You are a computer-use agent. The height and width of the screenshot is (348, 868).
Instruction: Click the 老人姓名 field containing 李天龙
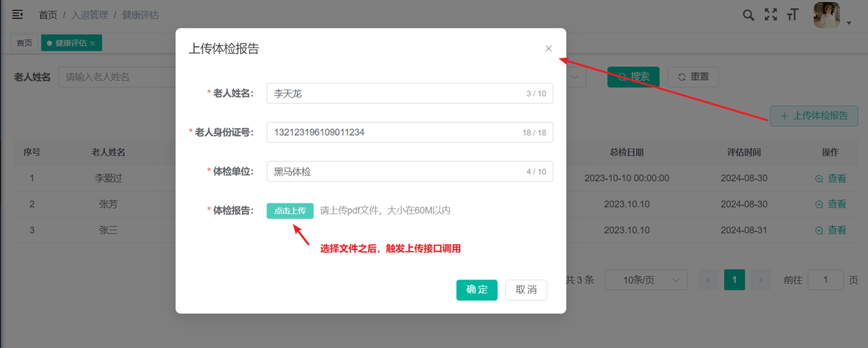tap(410, 93)
